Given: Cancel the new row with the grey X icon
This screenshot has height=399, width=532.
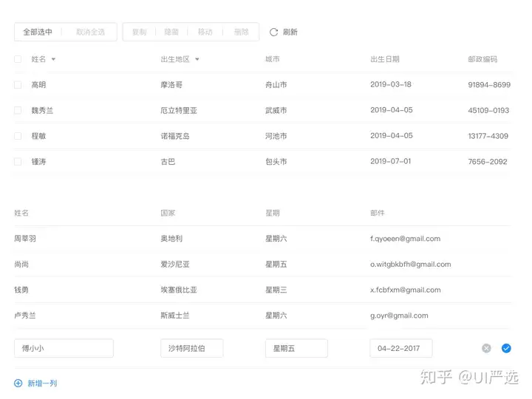Looking at the screenshot, I should (486, 348).
